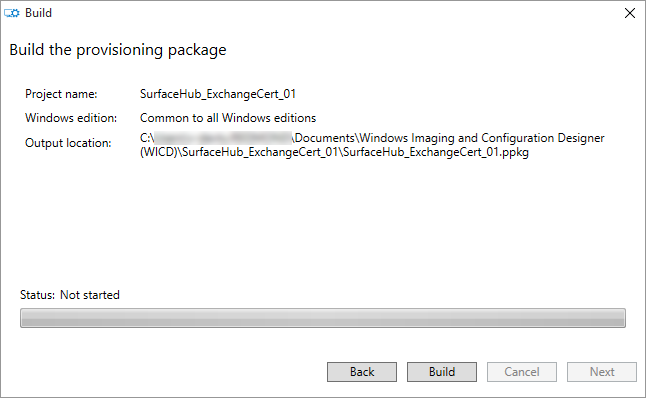646x398 pixels.
Task: Click the Common to all Windows editions text
Action: pos(228,118)
